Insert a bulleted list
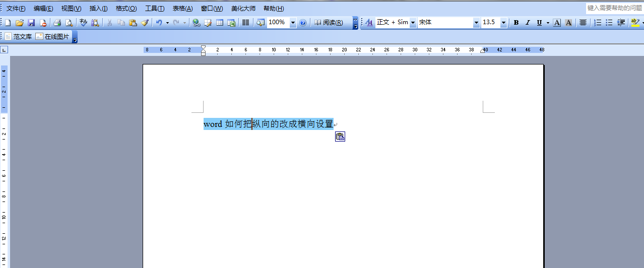 coord(609,23)
